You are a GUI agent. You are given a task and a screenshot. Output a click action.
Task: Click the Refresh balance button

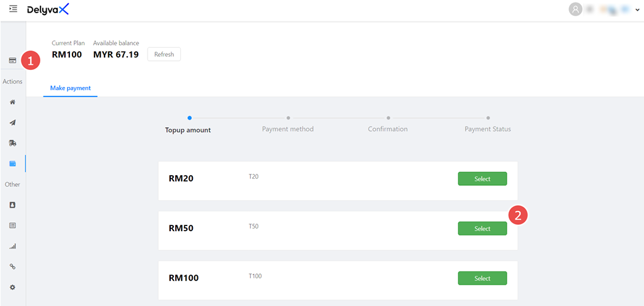(164, 55)
